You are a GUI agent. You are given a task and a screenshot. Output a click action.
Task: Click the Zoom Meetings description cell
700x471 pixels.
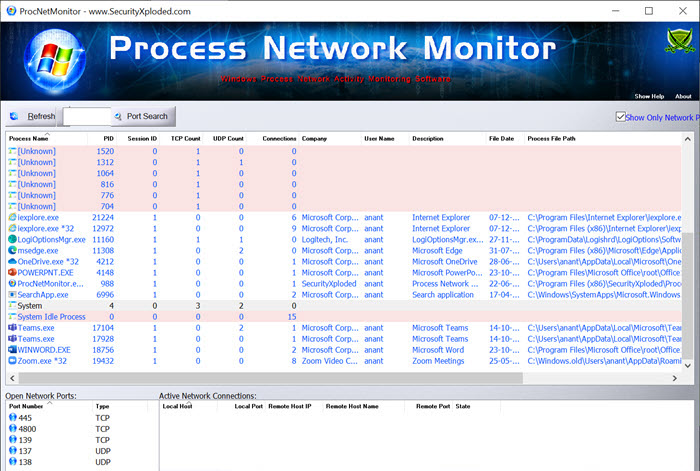click(438, 361)
